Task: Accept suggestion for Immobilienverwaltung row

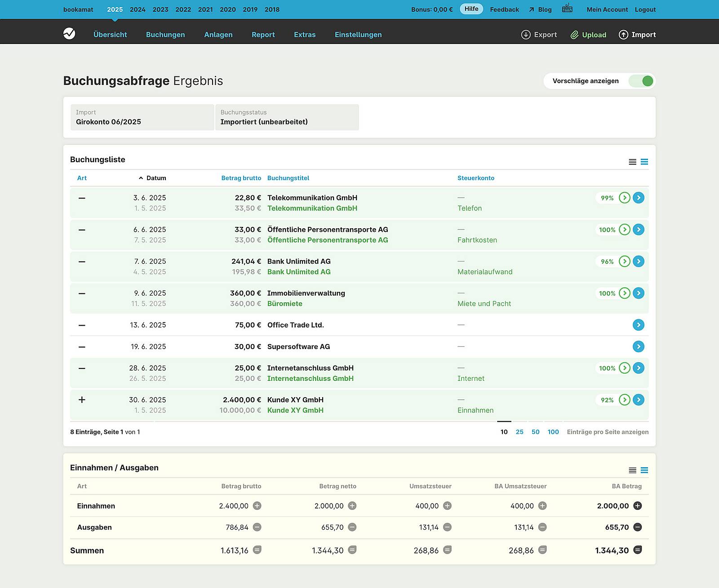Action: [625, 293]
